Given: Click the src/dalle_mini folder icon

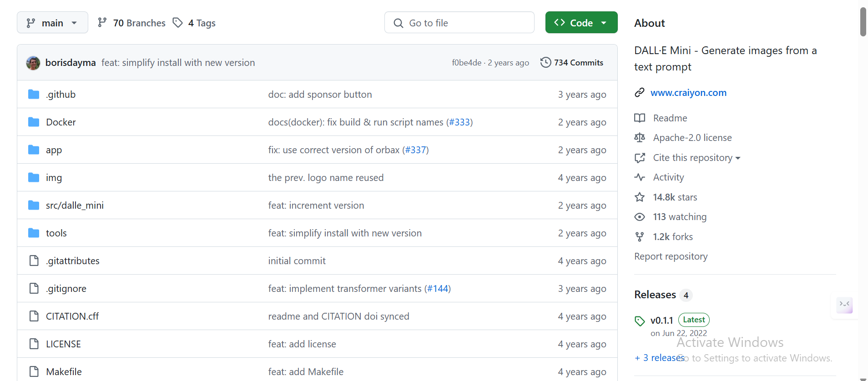Looking at the screenshot, I should pyautogui.click(x=34, y=205).
